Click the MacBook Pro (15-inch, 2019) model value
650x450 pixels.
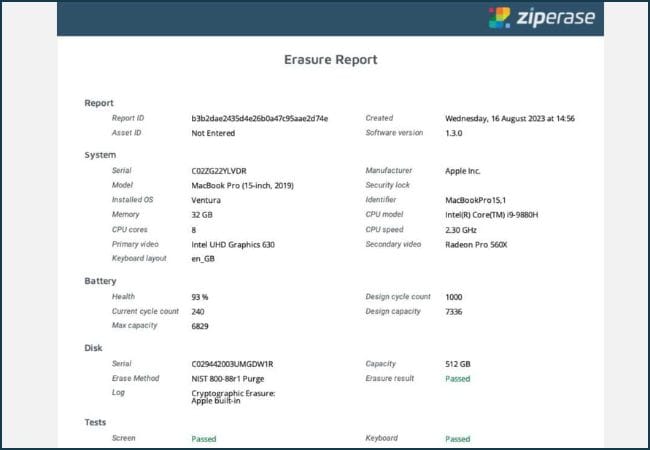(x=242, y=185)
